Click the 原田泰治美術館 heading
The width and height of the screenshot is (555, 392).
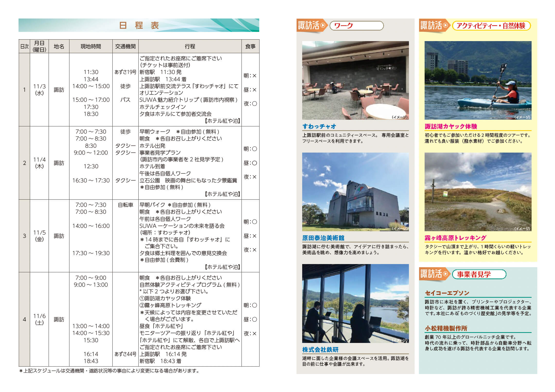pos(323,238)
